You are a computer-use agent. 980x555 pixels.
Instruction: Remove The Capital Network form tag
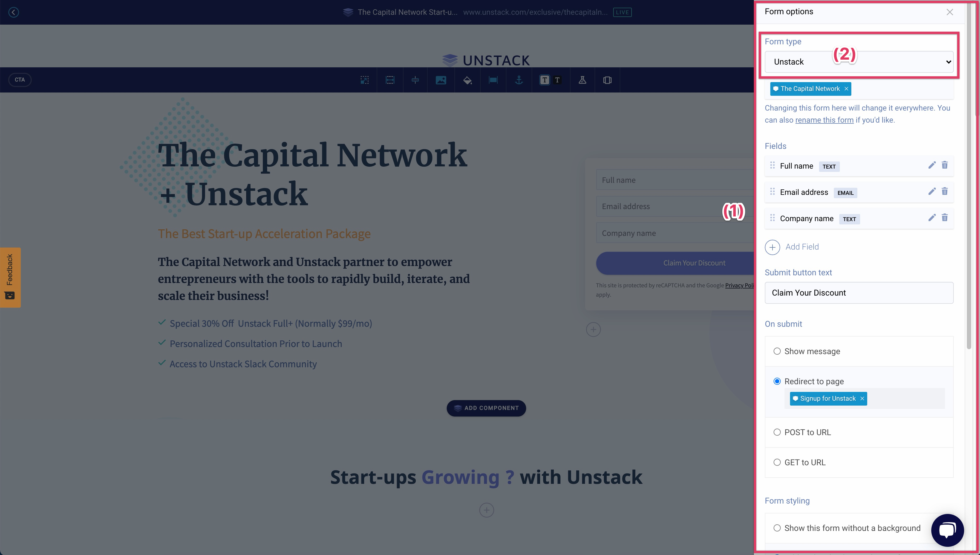coord(846,89)
